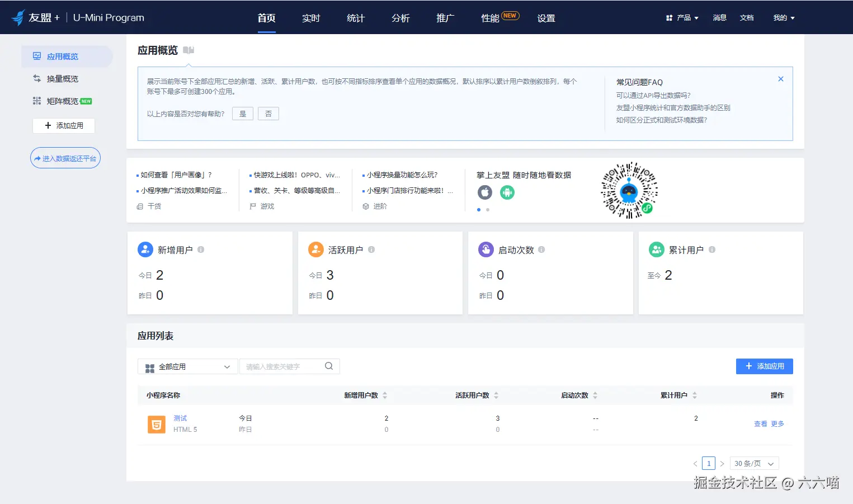Open the 文档 link in header
Screen dimensions: 853x504
(747, 18)
